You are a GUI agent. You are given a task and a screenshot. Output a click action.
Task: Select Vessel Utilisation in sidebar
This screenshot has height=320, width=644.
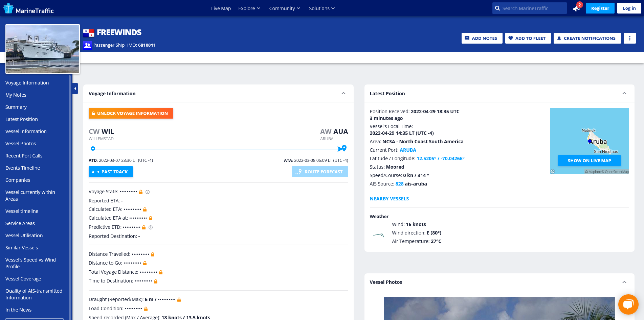(x=24, y=236)
